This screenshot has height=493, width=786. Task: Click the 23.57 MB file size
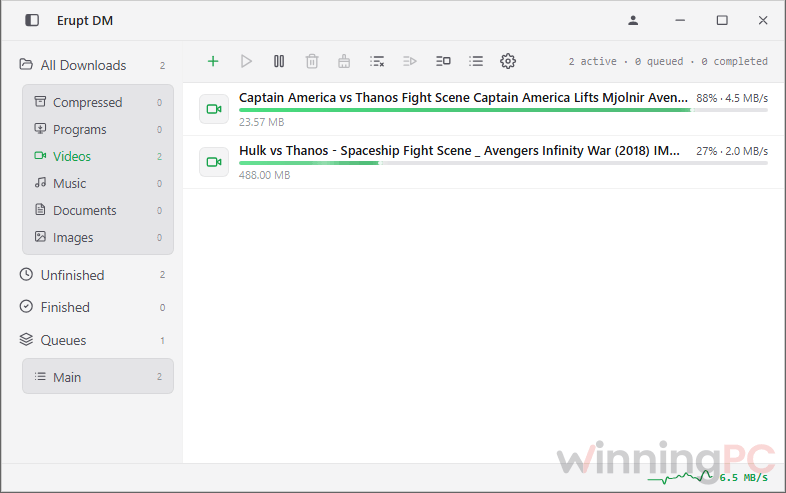262,122
